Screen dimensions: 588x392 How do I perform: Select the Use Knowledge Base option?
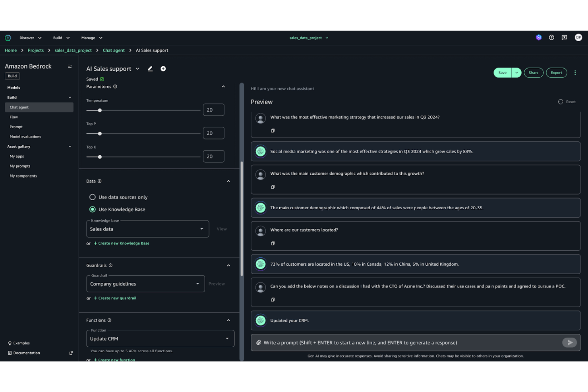92,209
